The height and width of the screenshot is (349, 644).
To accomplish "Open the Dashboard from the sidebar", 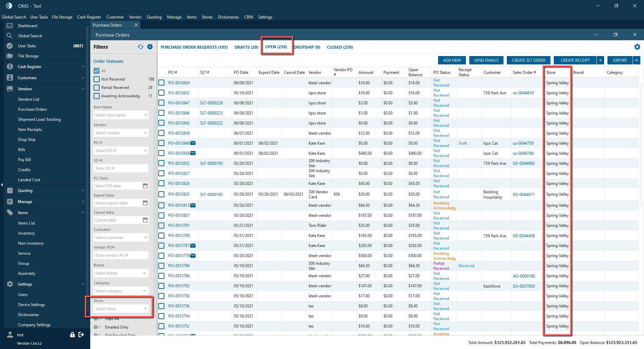I will [x=28, y=26].
